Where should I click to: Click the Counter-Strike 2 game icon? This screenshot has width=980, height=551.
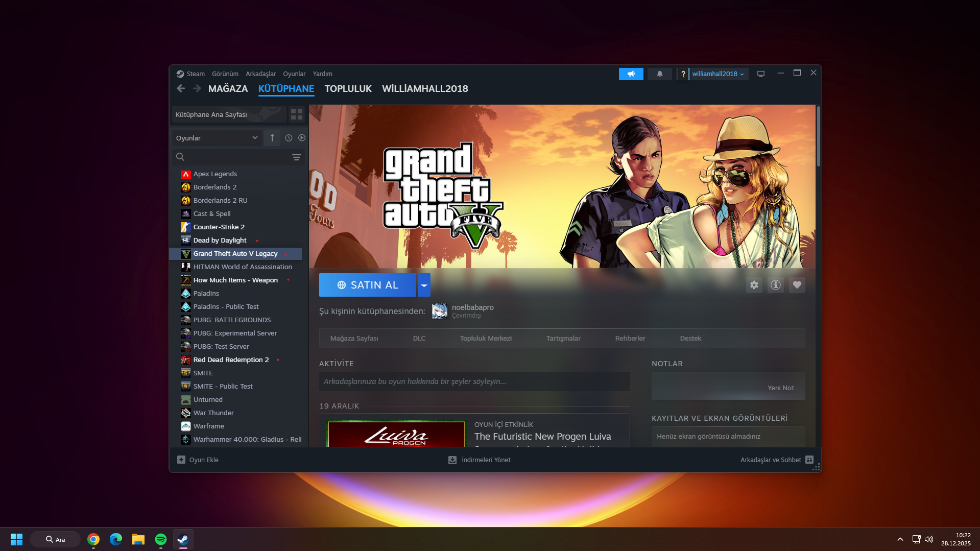pyautogui.click(x=186, y=227)
